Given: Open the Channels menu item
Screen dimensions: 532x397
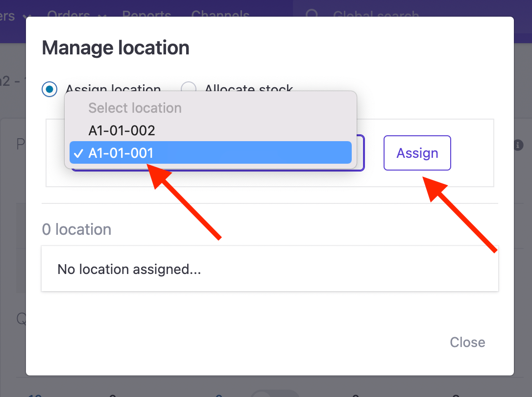Looking at the screenshot, I should [220, 14].
